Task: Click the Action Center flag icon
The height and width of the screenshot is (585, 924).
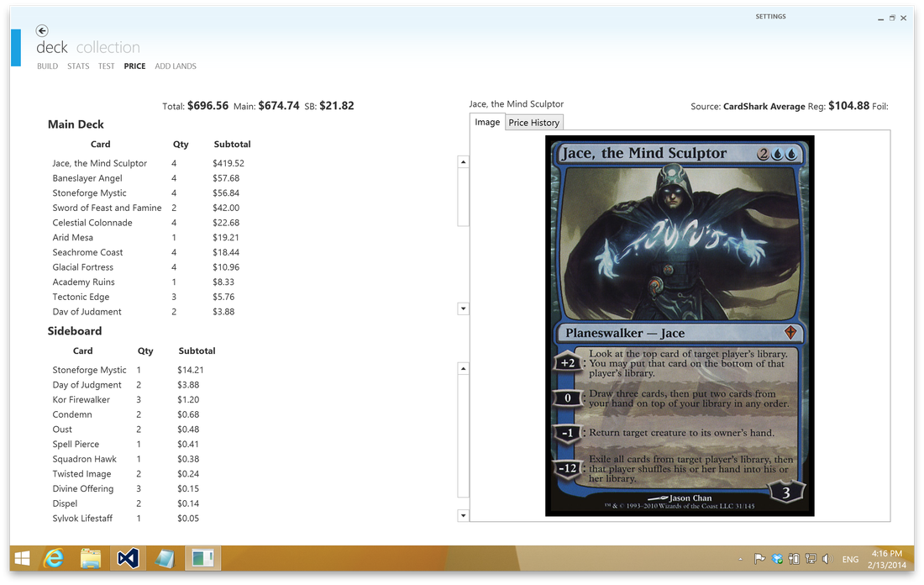Action: click(x=759, y=558)
